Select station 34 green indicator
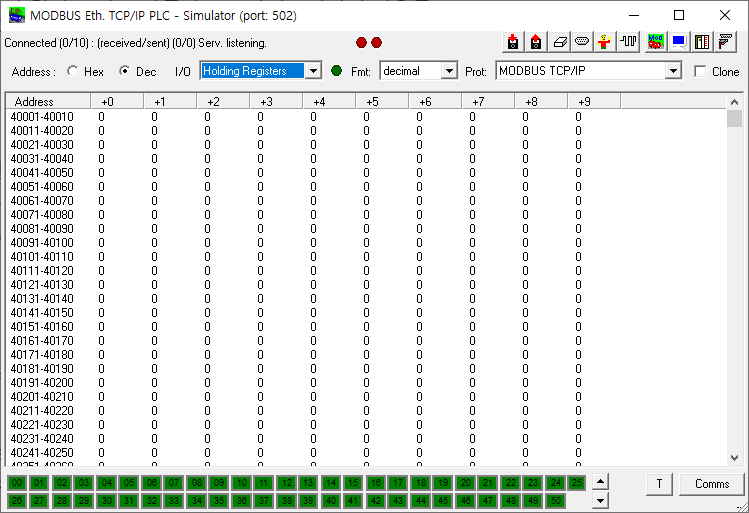Screen dimensions: 749x513 pyautogui.click(x=196, y=501)
